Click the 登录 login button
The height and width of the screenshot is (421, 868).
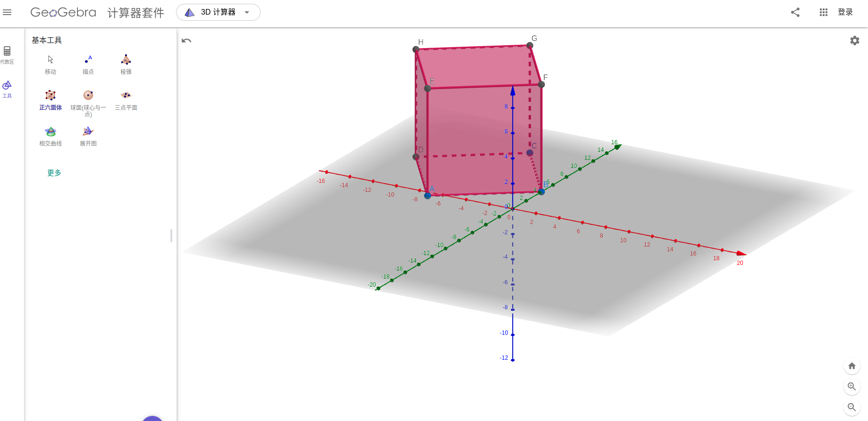pyautogui.click(x=845, y=12)
